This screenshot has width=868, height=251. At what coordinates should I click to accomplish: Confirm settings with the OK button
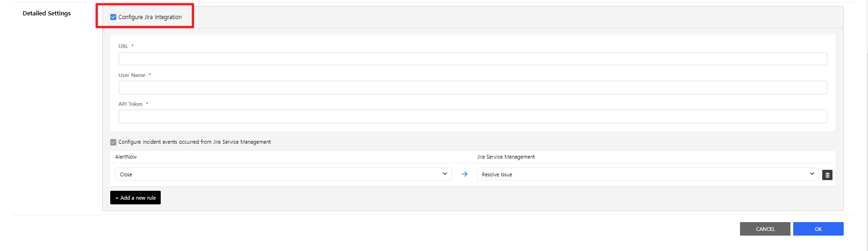[x=818, y=229]
